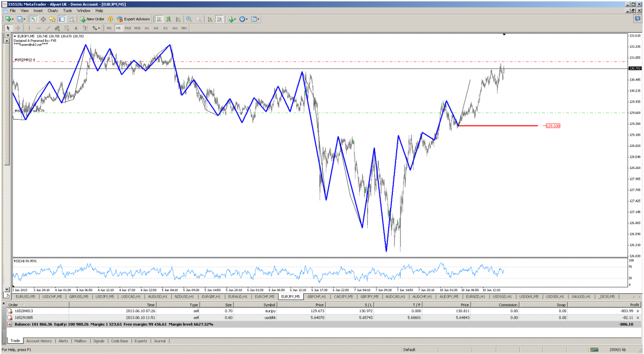Toggle Expert Advisors on or off
This screenshot has height=354, width=644.
click(129, 19)
